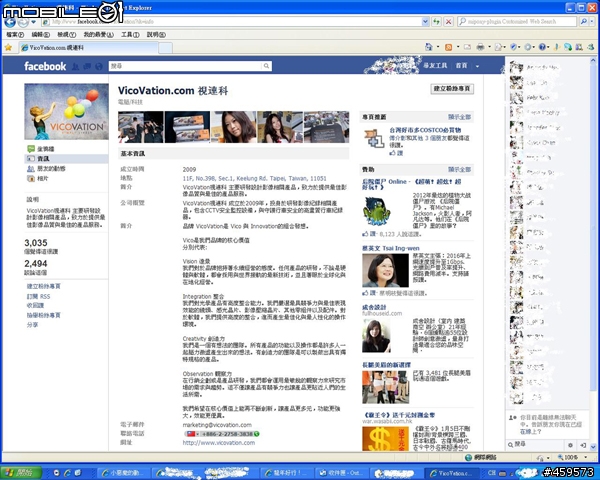Click the orange RSS feeds icon
Screen dimensions: 600x480
point(448,47)
